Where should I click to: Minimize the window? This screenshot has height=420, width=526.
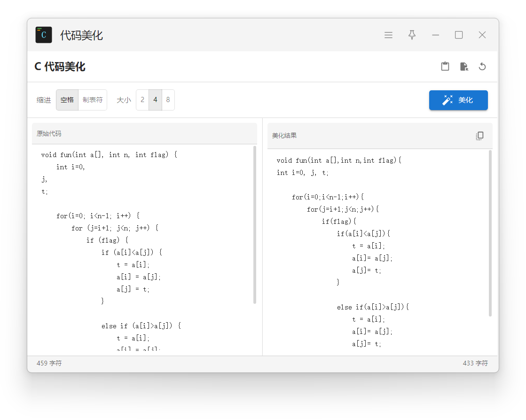pyautogui.click(x=435, y=35)
